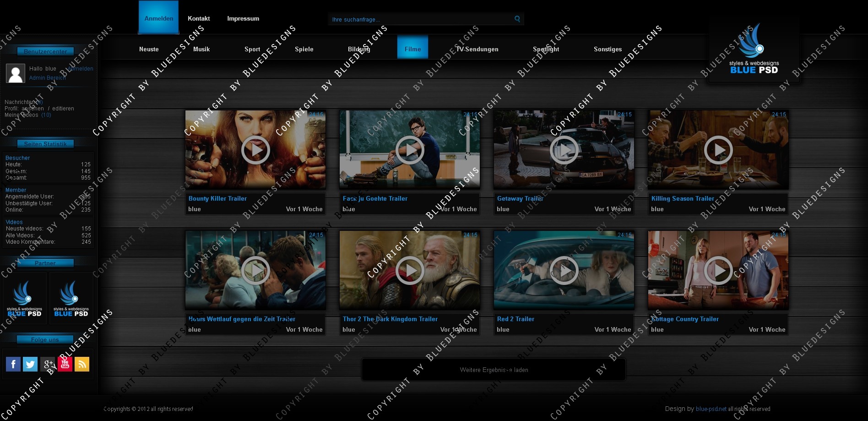The width and height of the screenshot is (868, 421).
Task: Play the Bounty Killer Trailer video
Action: [x=255, y=150]
